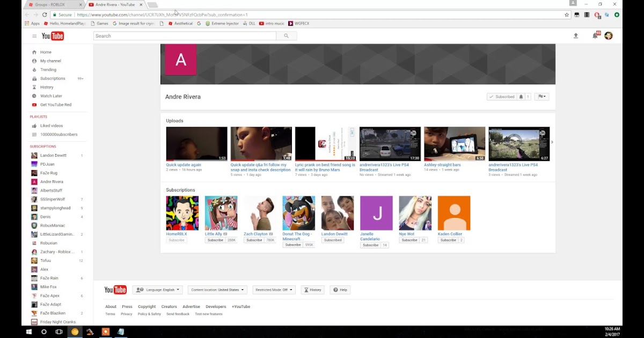644x338 pixels.
Task: Click browser reload button
Action: pyautogui.click(x=45, y=15)
